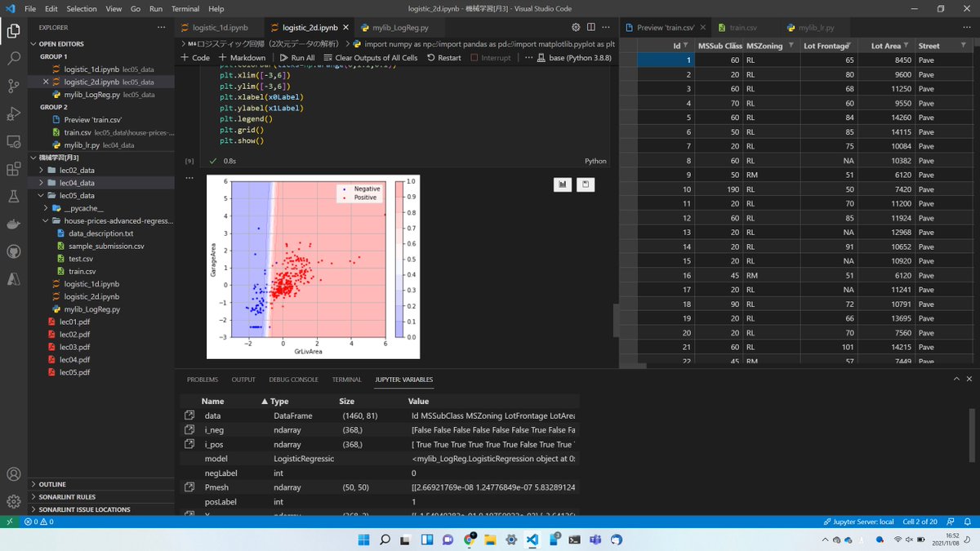Save plot image icon beside output
This screenshot has width=980, height=551.
(586, 184)
